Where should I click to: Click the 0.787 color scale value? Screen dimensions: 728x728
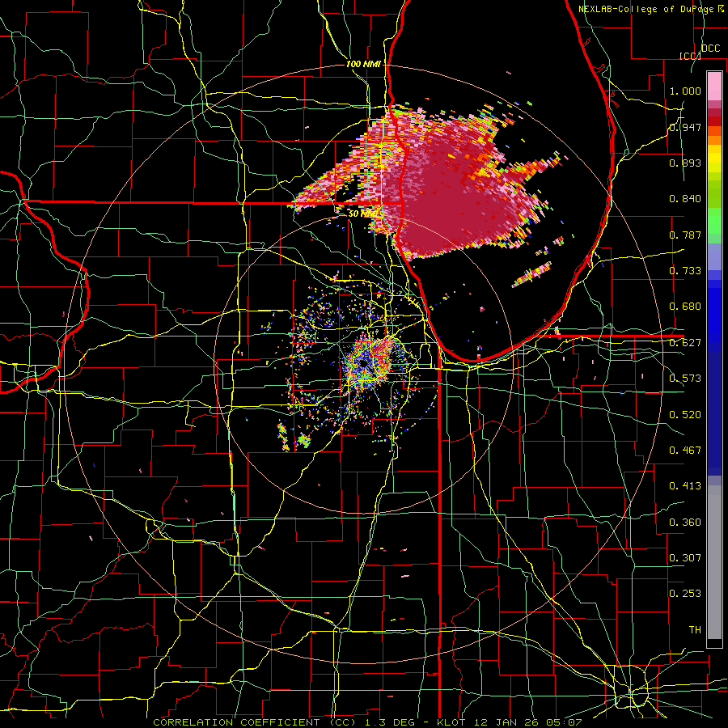click(x=685, y=235)
